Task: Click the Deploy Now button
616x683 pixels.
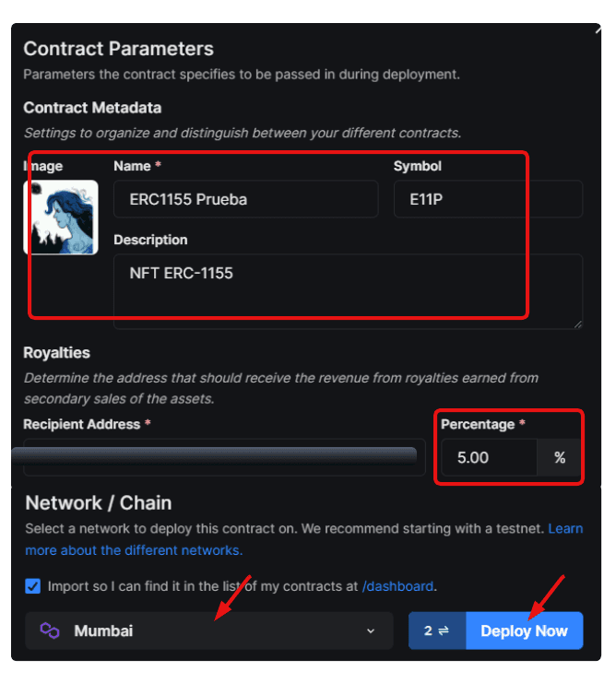Action: tap(524, 630)
